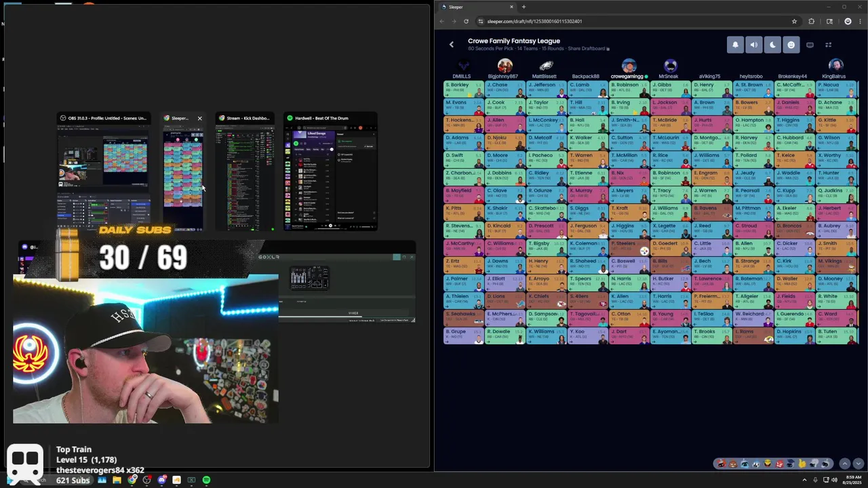868x488 pixels.
Task: Click the KingBalrus manager avatar
Action: click(x=835, y=66)
